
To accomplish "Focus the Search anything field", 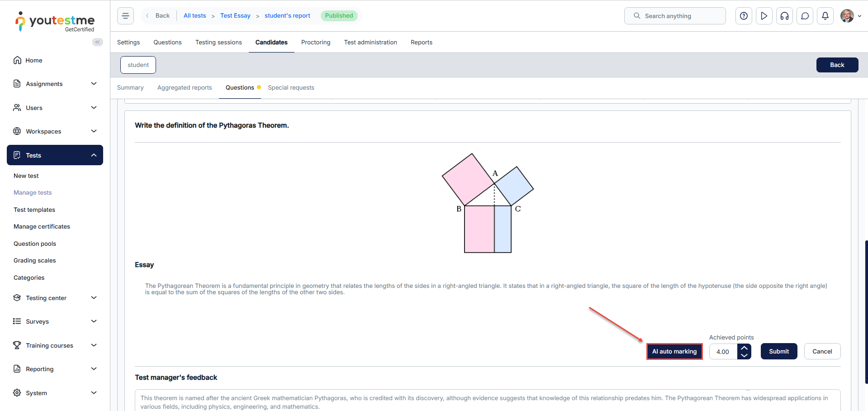I will click(675, 16).
